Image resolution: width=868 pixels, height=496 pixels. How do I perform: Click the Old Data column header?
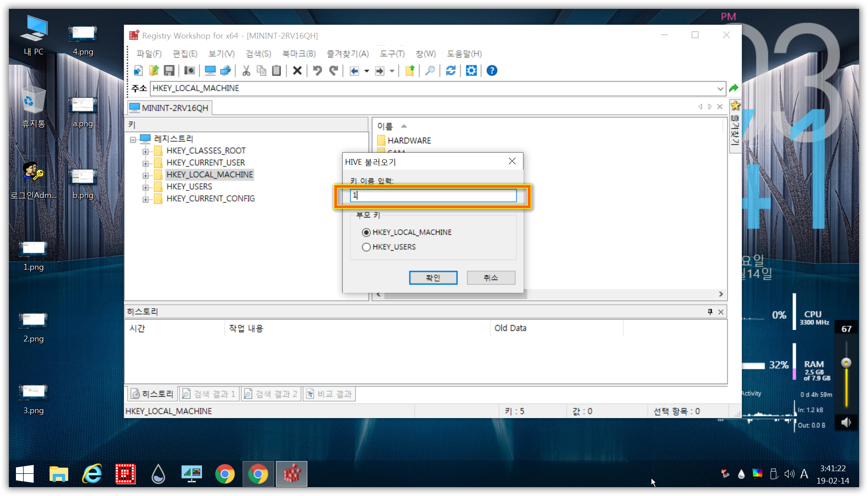click(x=510, y=328)
